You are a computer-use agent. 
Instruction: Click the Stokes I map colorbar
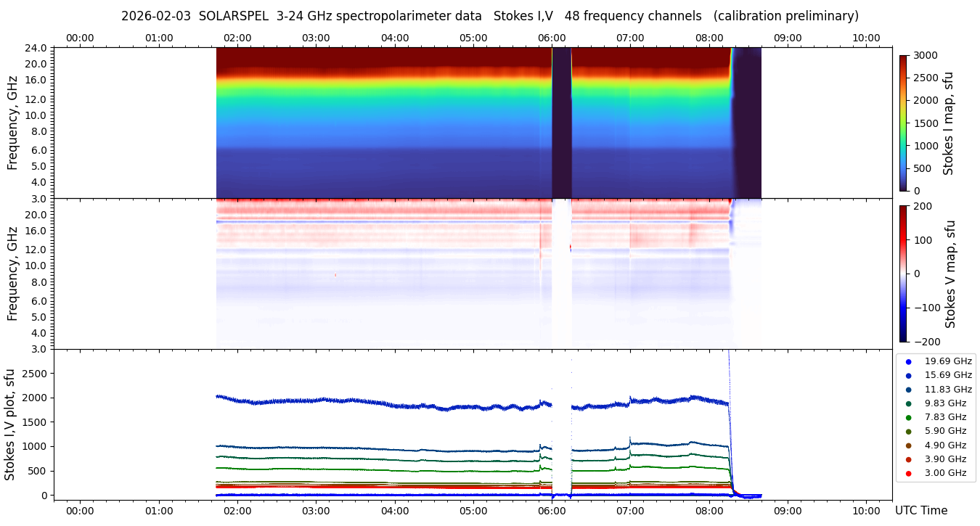tap(903, 123)
